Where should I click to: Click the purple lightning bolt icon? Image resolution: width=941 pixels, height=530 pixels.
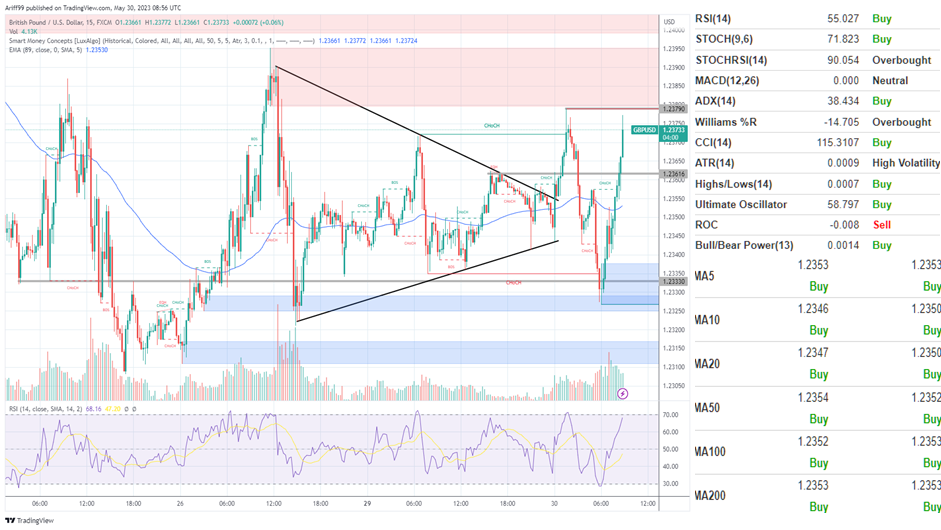624,394
